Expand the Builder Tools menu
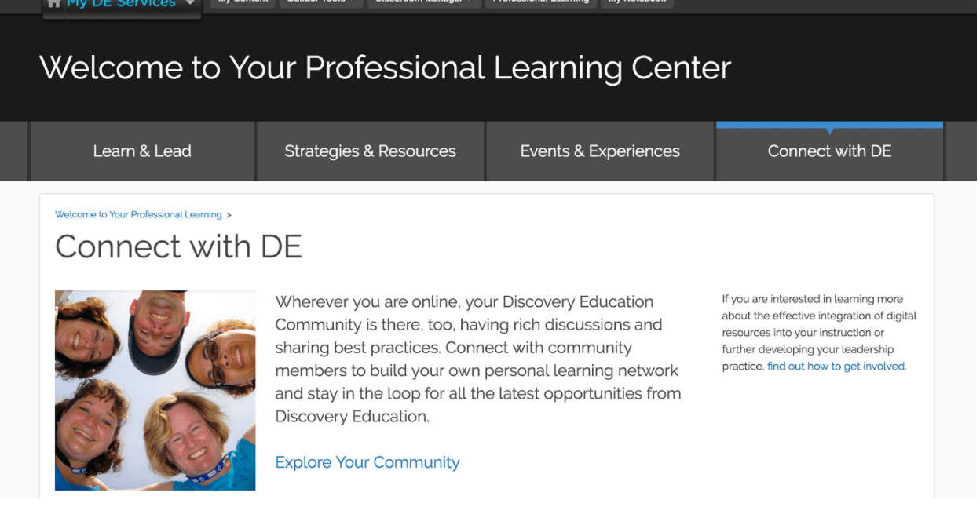The image size is (980, 518). [320, 2]
